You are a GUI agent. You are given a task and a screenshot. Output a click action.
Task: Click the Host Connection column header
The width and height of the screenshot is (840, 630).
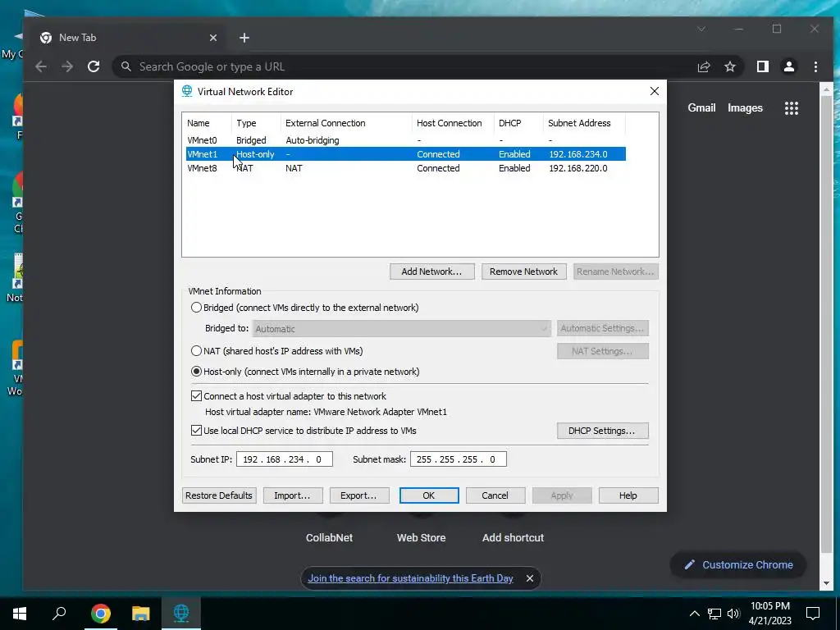[x=453, y=123]
